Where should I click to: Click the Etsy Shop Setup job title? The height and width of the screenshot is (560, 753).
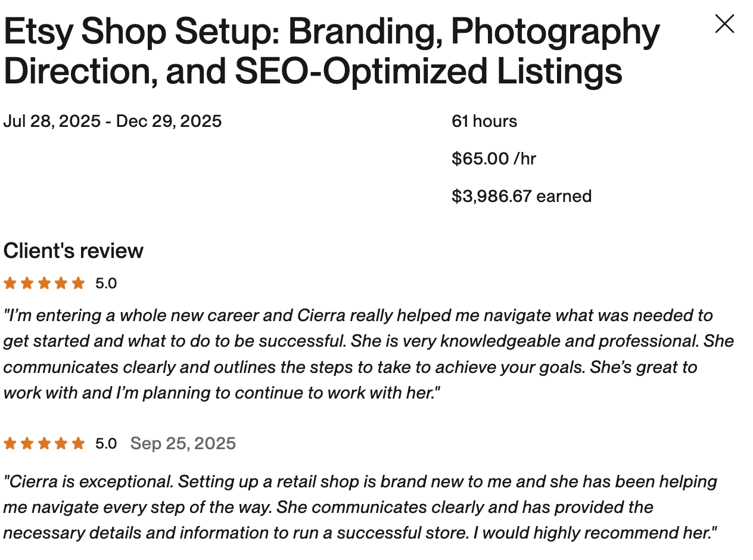point(331,51)
